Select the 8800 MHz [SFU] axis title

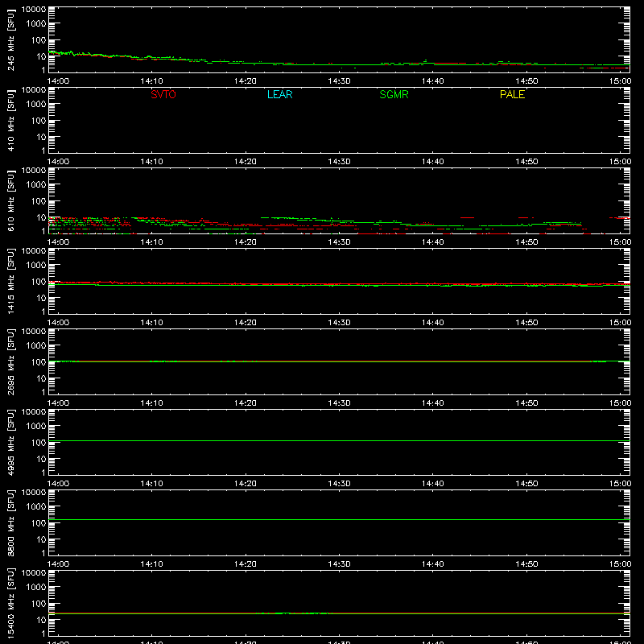click(11, 522)
